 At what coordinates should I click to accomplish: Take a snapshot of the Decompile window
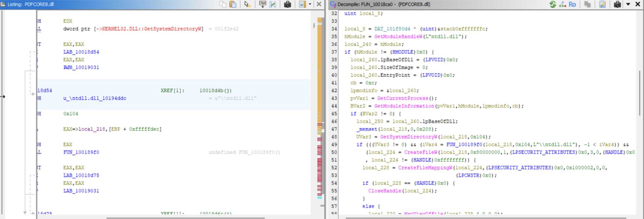(x=617, y=4)
